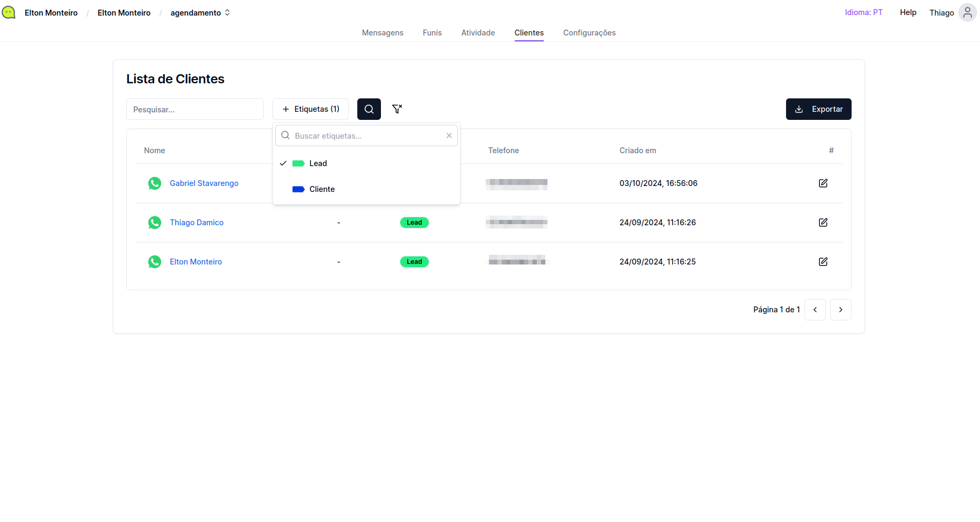Click the search magnifier button

(369, 109)
